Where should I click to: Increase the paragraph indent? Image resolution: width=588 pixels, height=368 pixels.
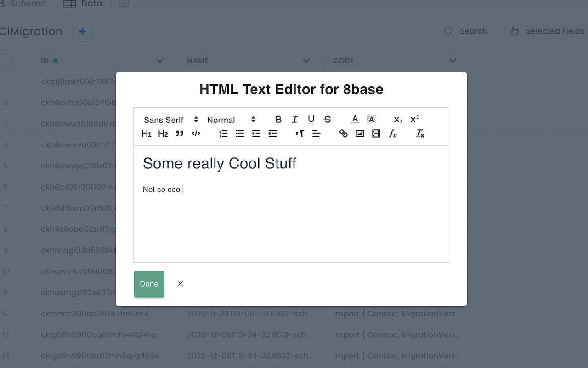tap(273, 133)
